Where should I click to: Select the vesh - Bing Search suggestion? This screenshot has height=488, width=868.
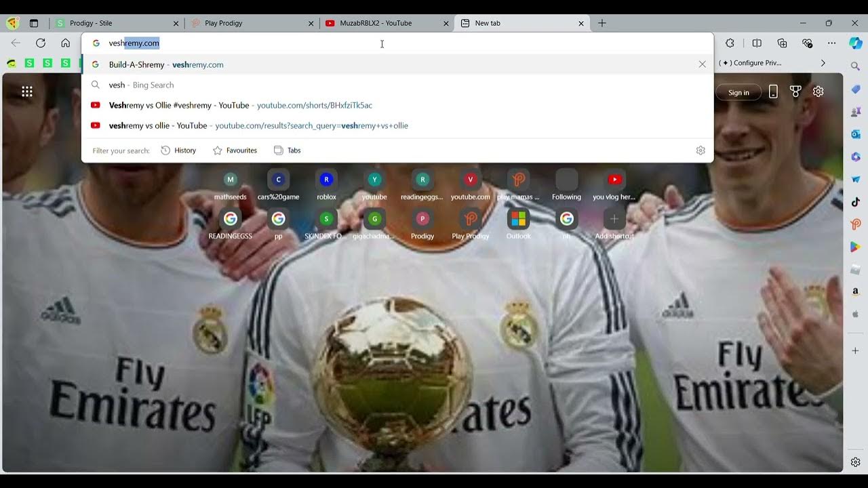(397, 85)
